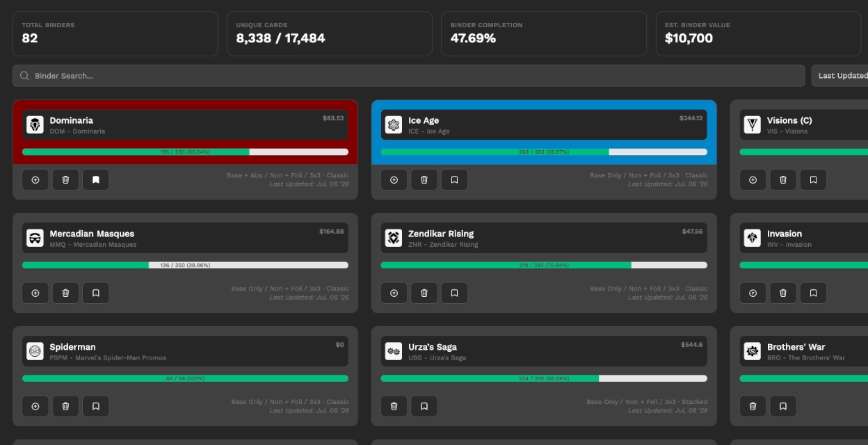Viewport: 868px width, 445px height.
Task: Delete the Spiderman binder via its trash icon
Action: click(x=65, y=407)
